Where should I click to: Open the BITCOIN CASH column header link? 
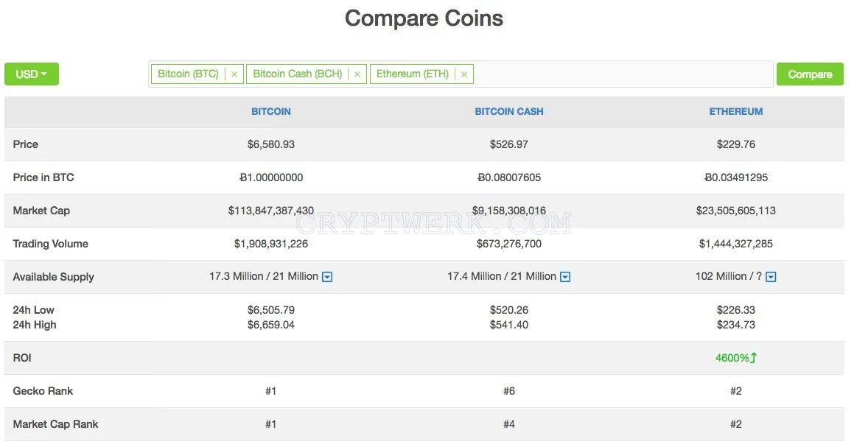point(508,111)
